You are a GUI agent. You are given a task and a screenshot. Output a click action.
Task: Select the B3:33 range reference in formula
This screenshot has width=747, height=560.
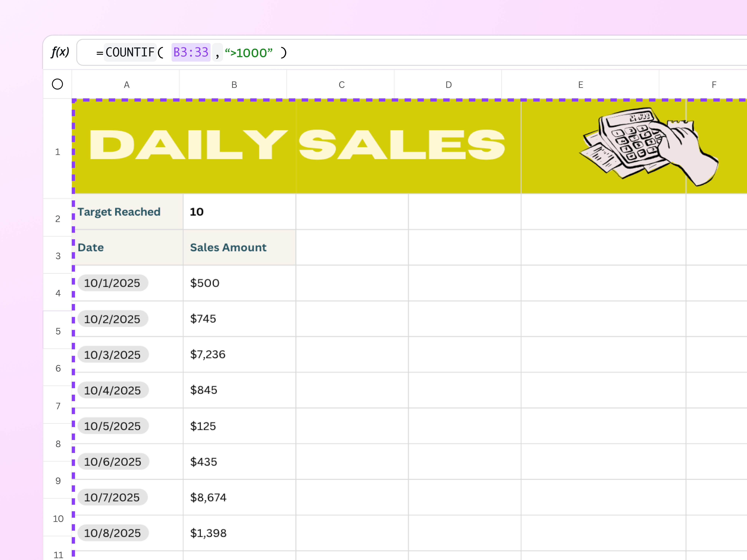(x=191, y=52)
